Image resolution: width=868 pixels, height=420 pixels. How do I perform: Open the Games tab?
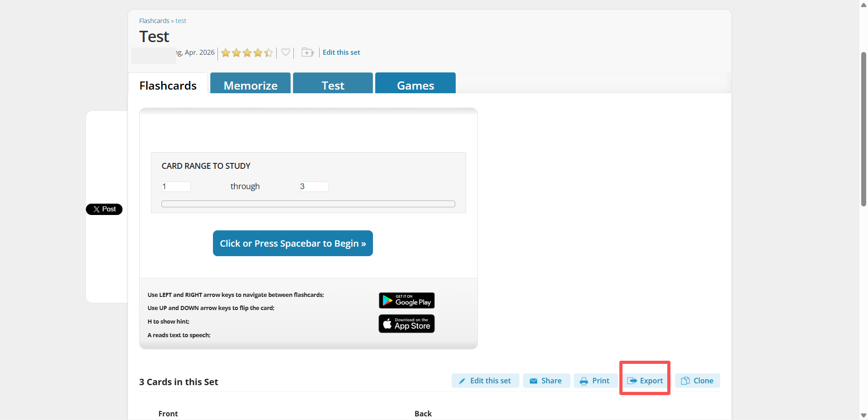[415, 83]
